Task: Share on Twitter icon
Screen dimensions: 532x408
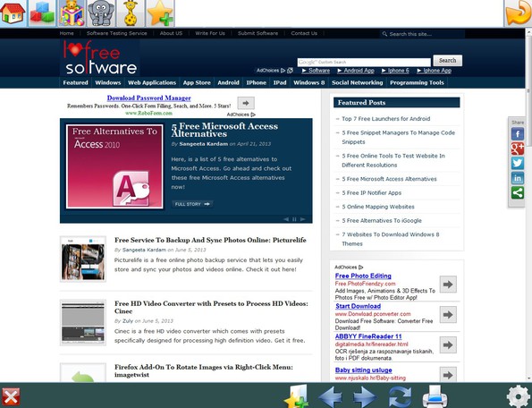Action: tap(518, 163)
